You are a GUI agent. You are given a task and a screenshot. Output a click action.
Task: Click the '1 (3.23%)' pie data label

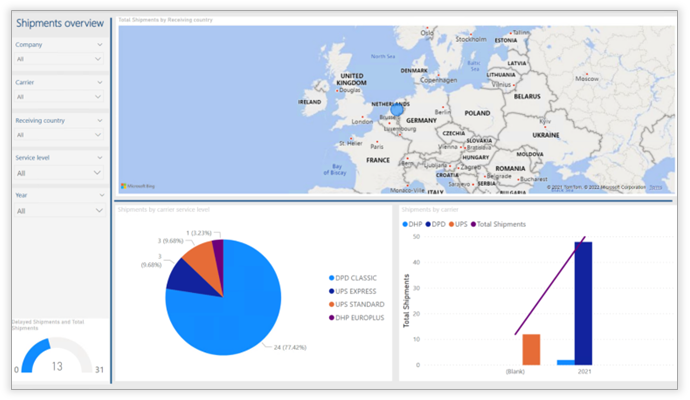199,233
